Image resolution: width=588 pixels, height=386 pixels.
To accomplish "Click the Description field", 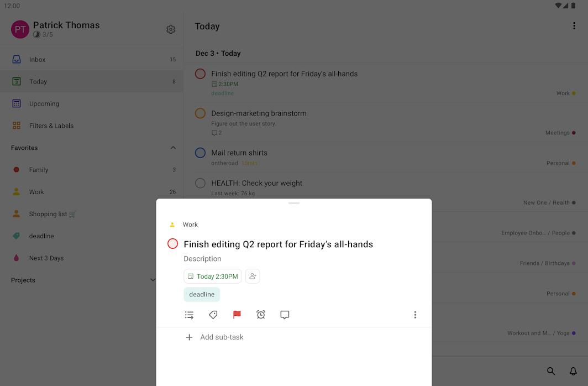I will pyautogui.click(x=202, y=259).
